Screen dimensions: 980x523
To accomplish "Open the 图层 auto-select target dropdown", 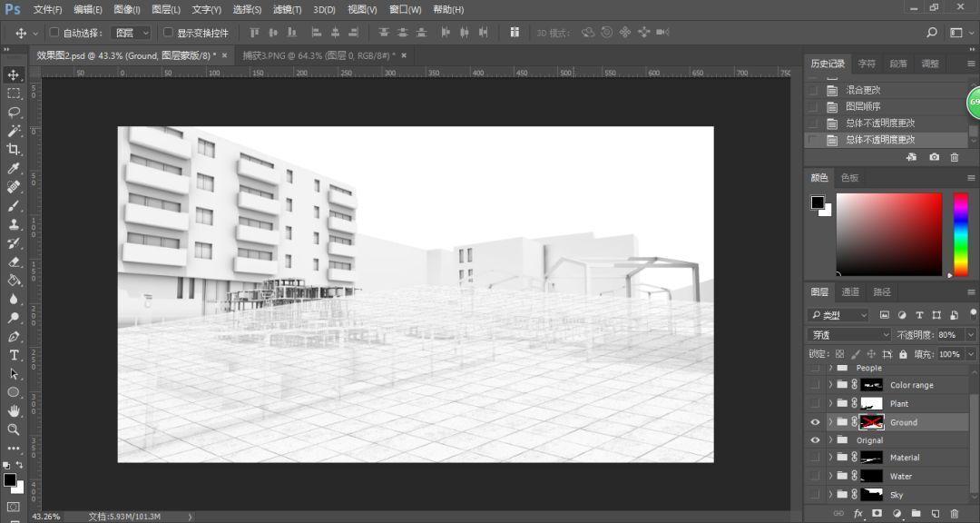I will [132, 33].
